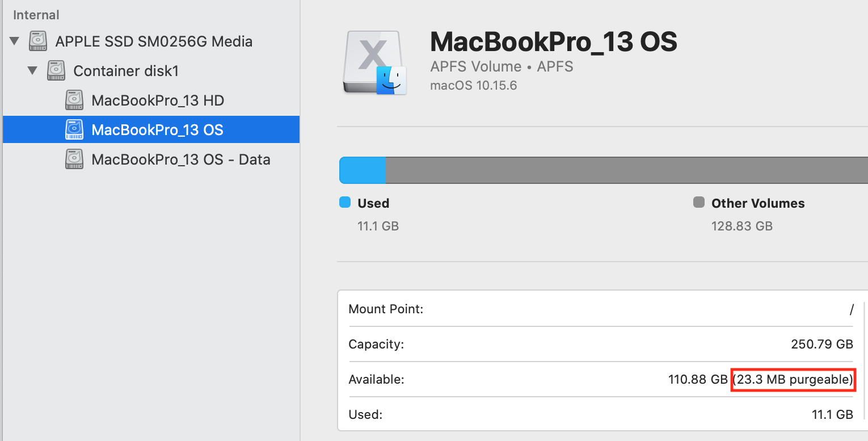Click the blue used segment of storage bar
Viewport: 868px width, 441px height.
tap(363, 170)
